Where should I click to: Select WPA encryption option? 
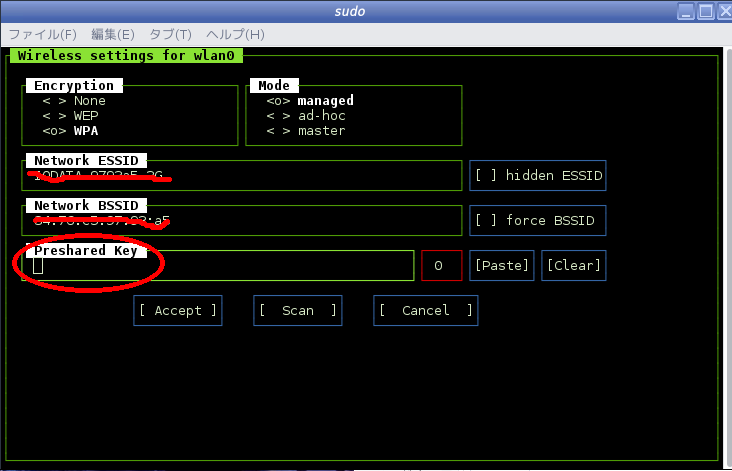coord(70,131)
